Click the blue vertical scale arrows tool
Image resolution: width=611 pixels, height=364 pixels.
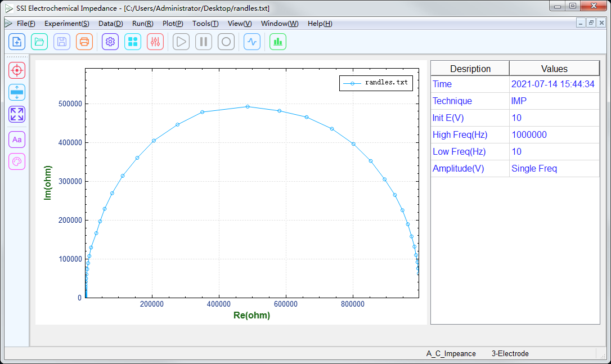[x=17, y=92]
